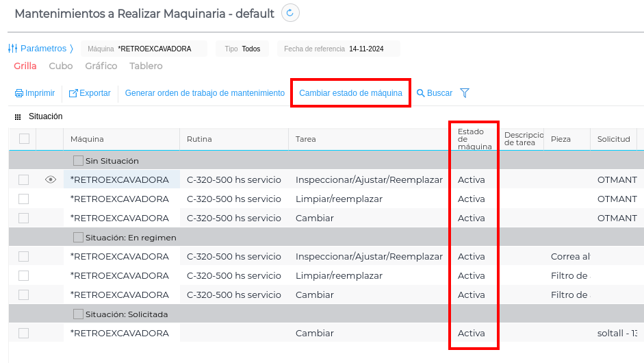644x363 pixels.
Task: Expand the Parámetros panel chevron
Action: [x=71, y=49]
